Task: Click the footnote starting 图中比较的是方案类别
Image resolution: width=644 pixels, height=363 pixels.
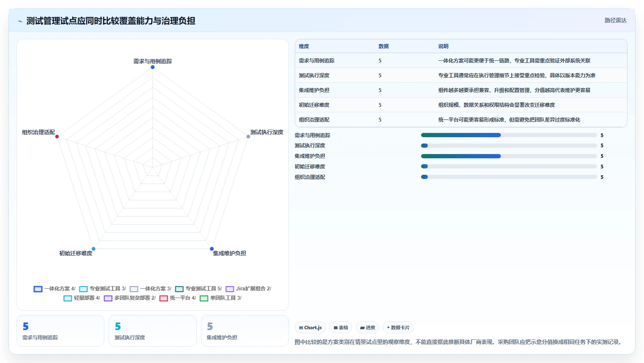Action: tap(459, 342)
